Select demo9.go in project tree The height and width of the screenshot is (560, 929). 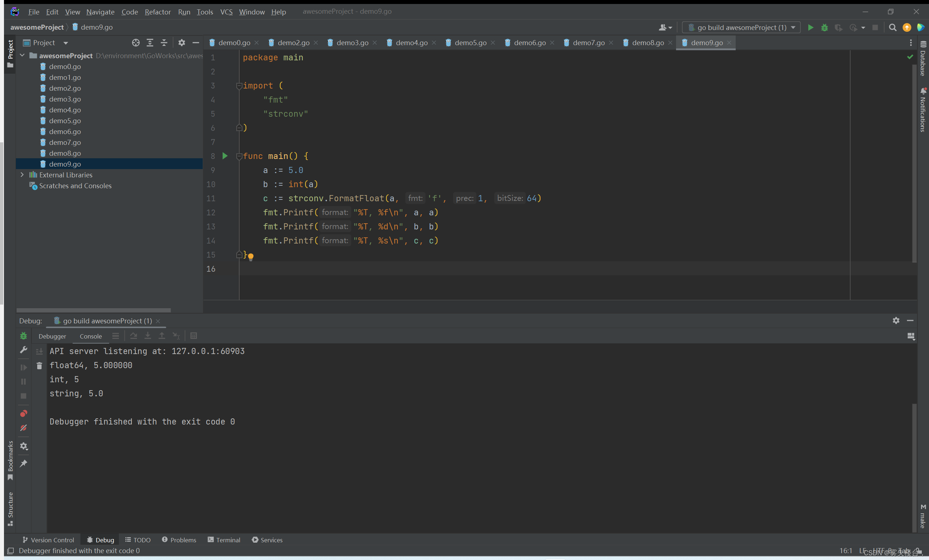click(x=65, y=164)
